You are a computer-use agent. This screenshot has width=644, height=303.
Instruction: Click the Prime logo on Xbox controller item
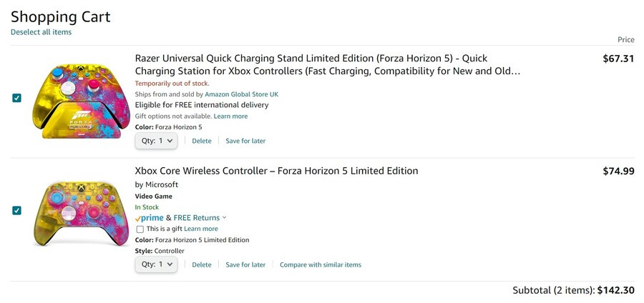149,218
